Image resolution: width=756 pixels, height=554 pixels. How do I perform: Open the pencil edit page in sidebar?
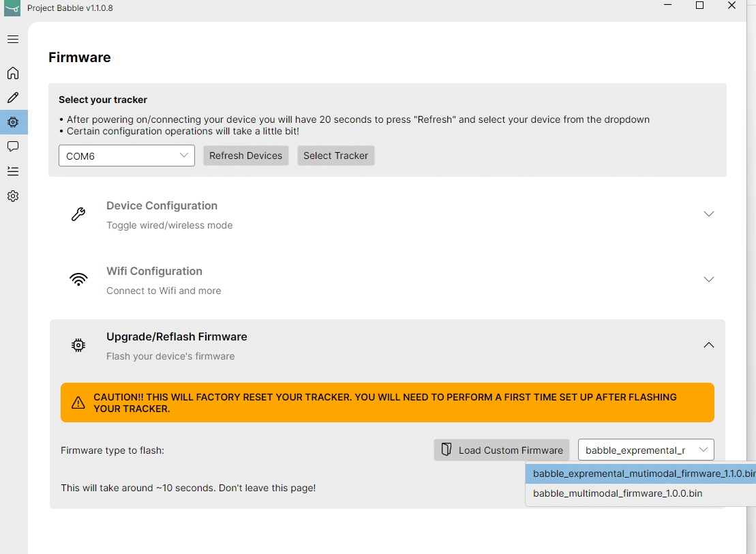[x=13, y=98]
